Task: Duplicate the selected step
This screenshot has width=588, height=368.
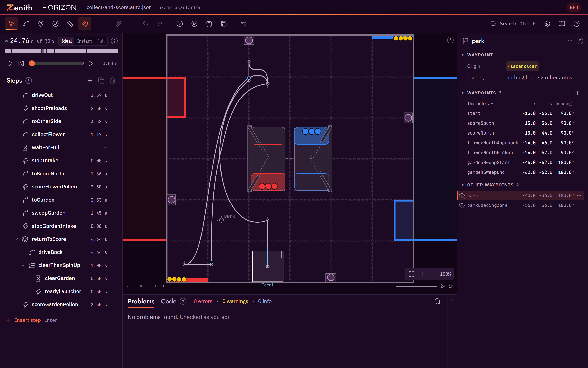Action: point(101,81)
